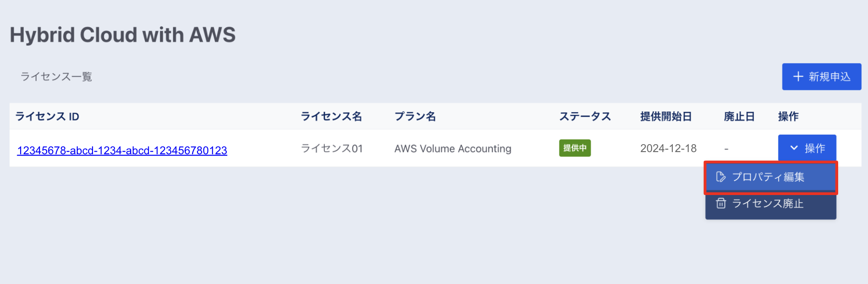868x284 pixels.
Task: Click the プラン名 column header
Action: (415, 117)
